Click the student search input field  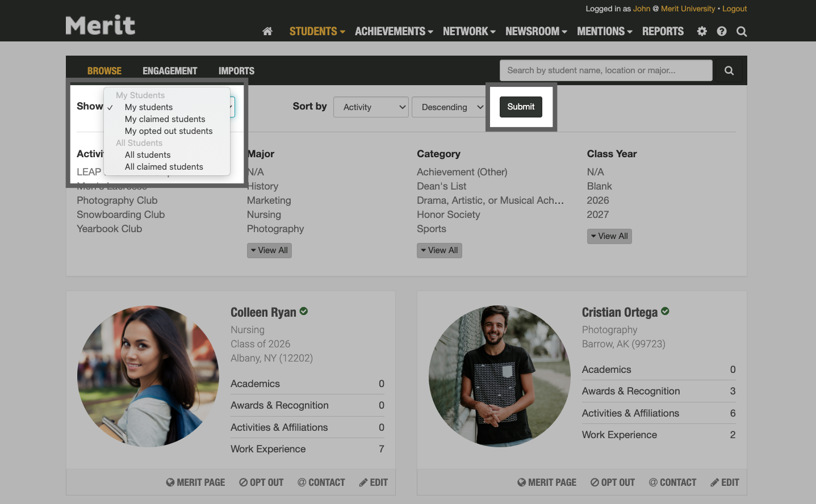pos(605,70)
